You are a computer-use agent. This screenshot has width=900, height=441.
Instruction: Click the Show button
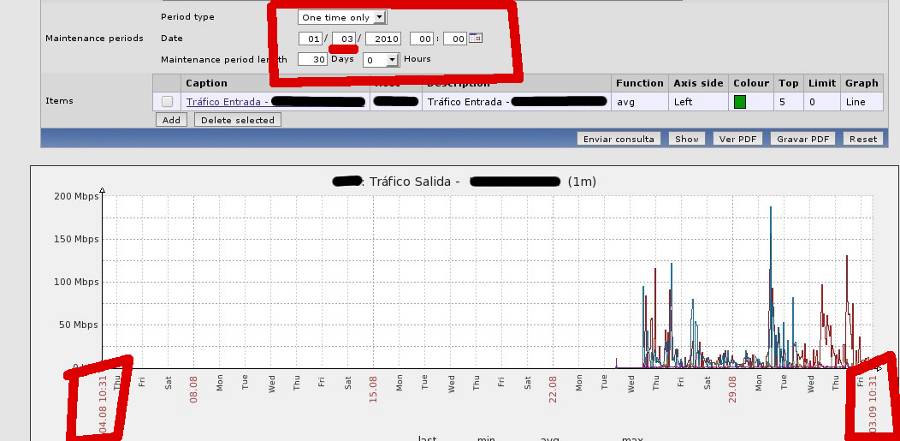point(686,139)
